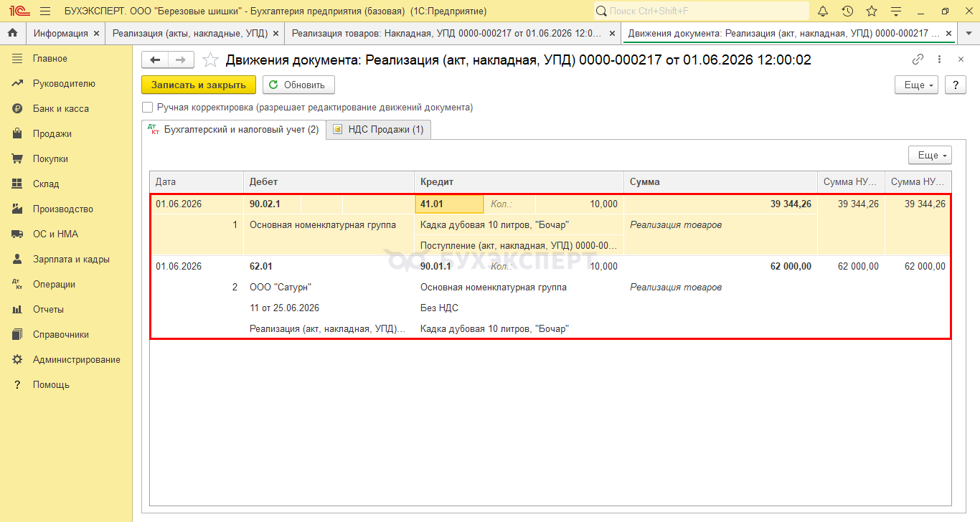Open help with the question mark button

[x=956, y=85]
